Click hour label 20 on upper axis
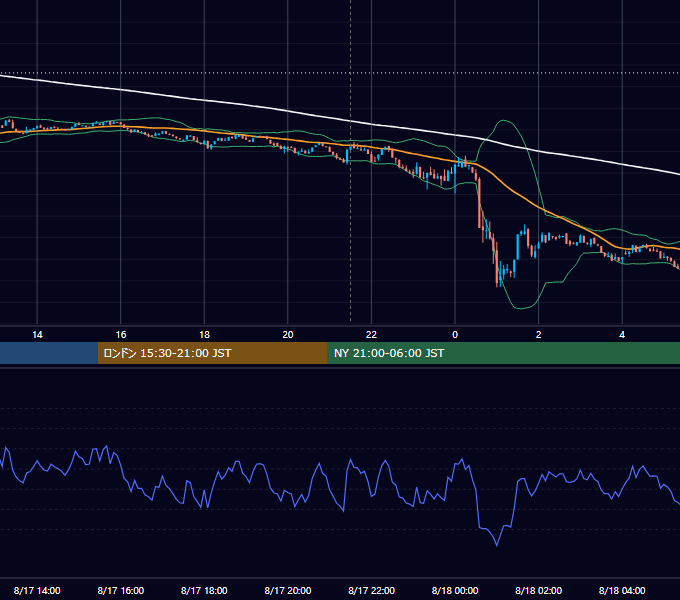The width and height of the screenshot is (680, 600). (288, 335)
